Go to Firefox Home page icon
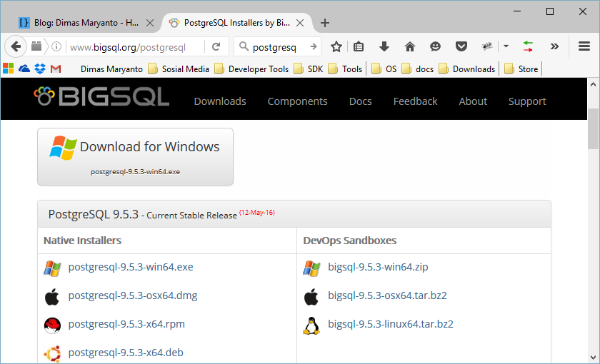Screen dimensions: 600x364 [410, 46]
